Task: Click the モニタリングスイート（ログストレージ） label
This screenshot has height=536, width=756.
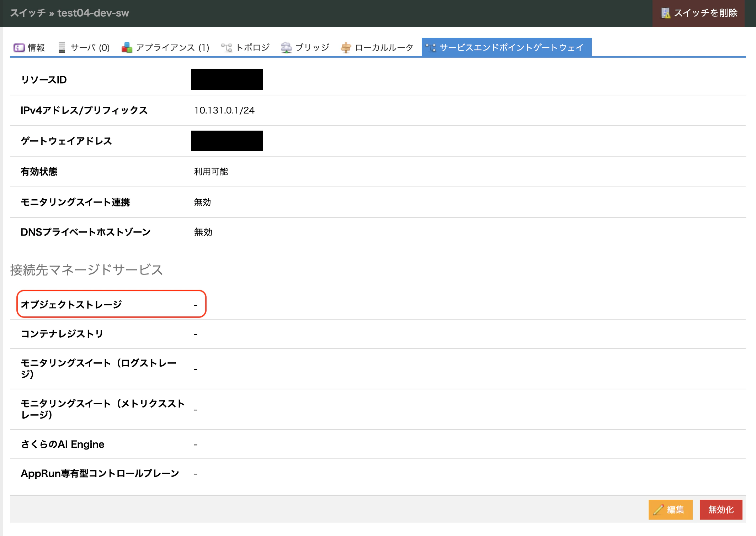Action: (99, 369)
